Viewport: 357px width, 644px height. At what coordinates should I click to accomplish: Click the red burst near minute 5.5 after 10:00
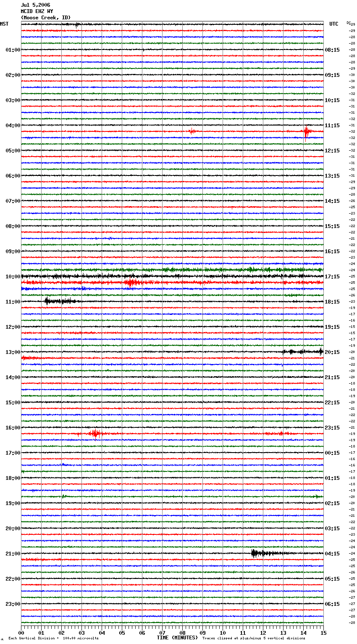(x=131, y=283)
